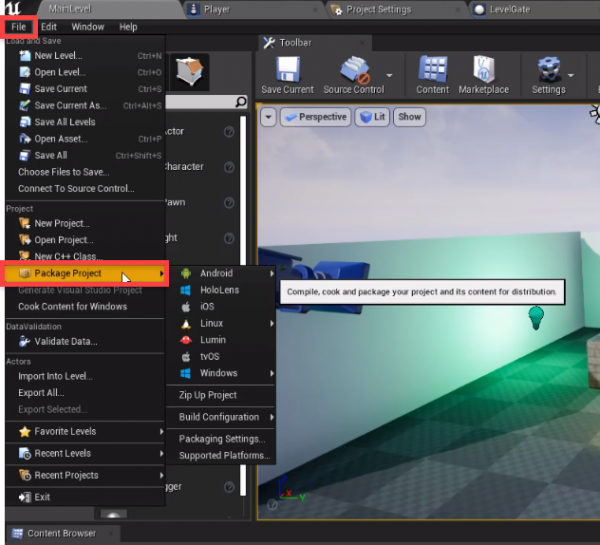This screenshot has height=545, width=600.
Task: Click the Save Current toolbar icon
Action: pos(287,70)
